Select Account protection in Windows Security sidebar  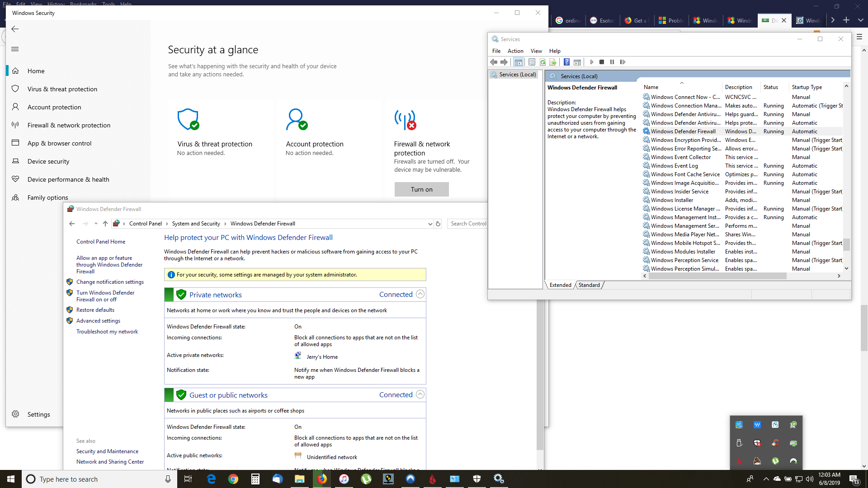click(x=54, y=107)
